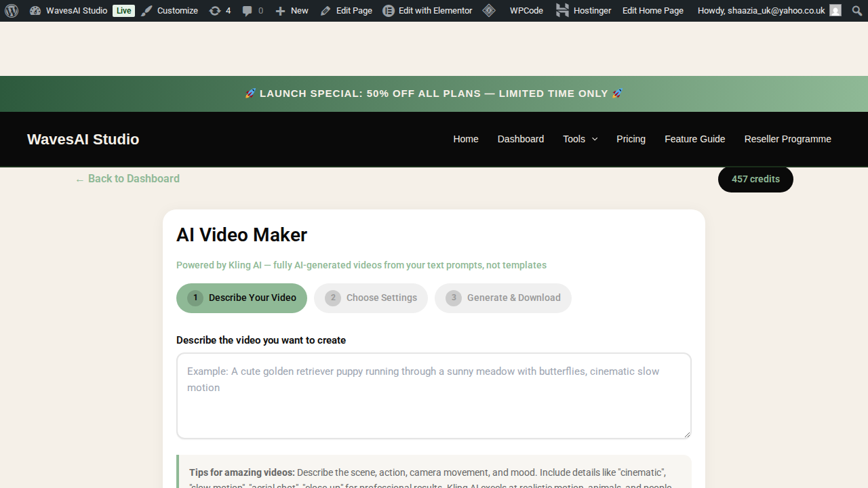Click the plus New icon

280,11
